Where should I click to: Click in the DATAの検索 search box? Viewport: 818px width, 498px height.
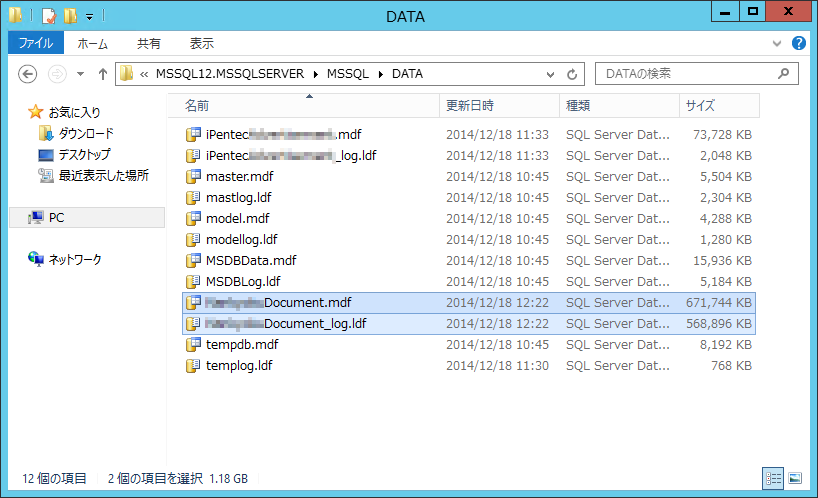tap(697, 74)
